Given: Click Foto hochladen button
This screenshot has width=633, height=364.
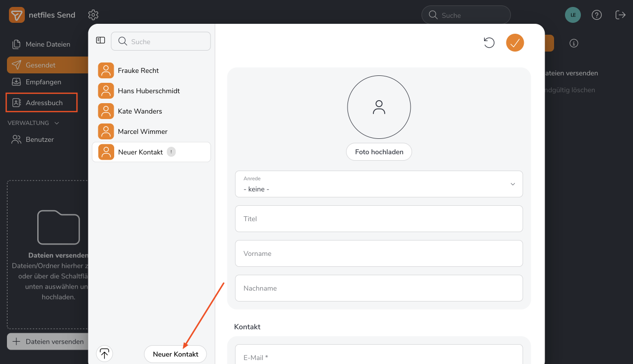Looking at the screenshot, I should [379, 152].
